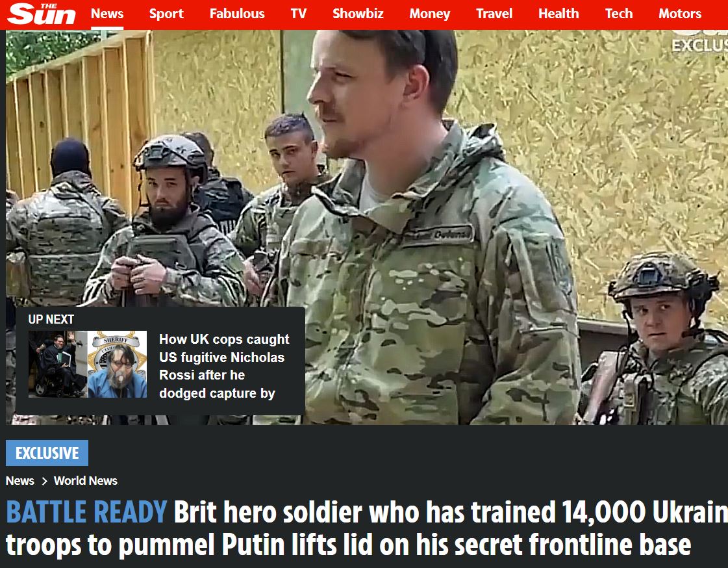Switch to the Health section

pos(559,14)
